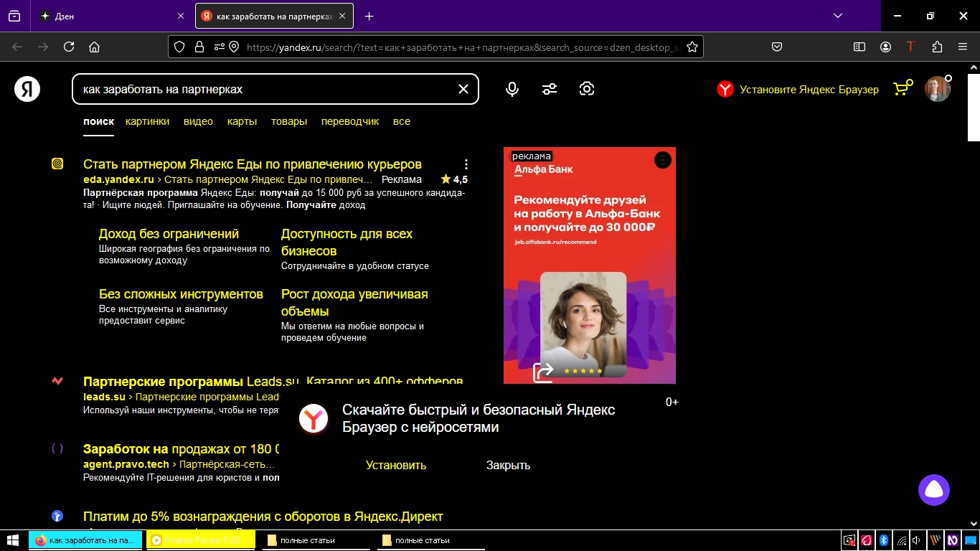The height and width of the screenshot is (551, 980).
Task: Select the 'видео' search tab
Action: pos(198,121)
